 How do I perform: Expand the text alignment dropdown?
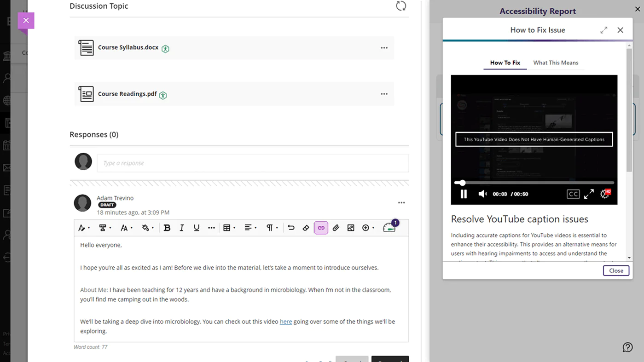(250, 228)
